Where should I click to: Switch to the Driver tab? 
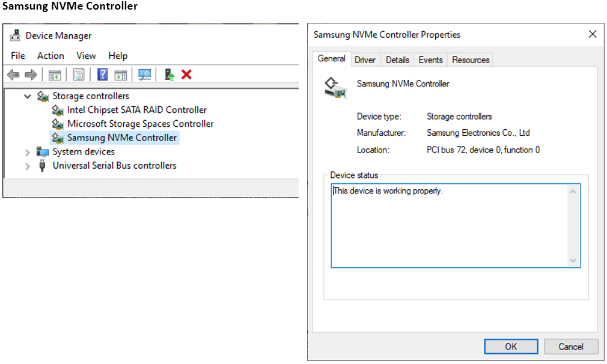(365, 60)
